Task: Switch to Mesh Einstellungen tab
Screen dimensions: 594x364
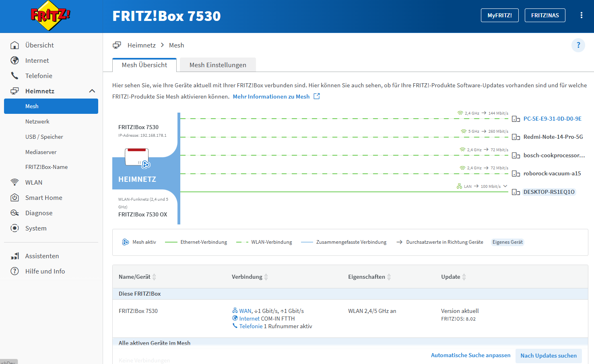Action: (218, 65)
